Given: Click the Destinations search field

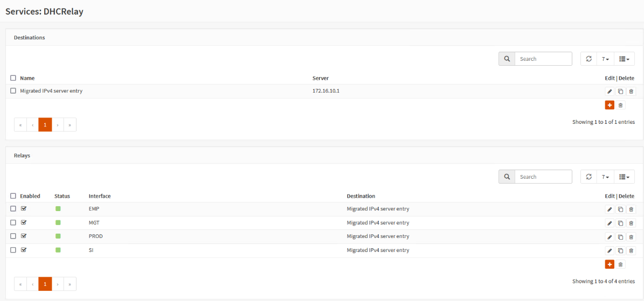Looking at the screenshot, I should (x=543, y=59).
